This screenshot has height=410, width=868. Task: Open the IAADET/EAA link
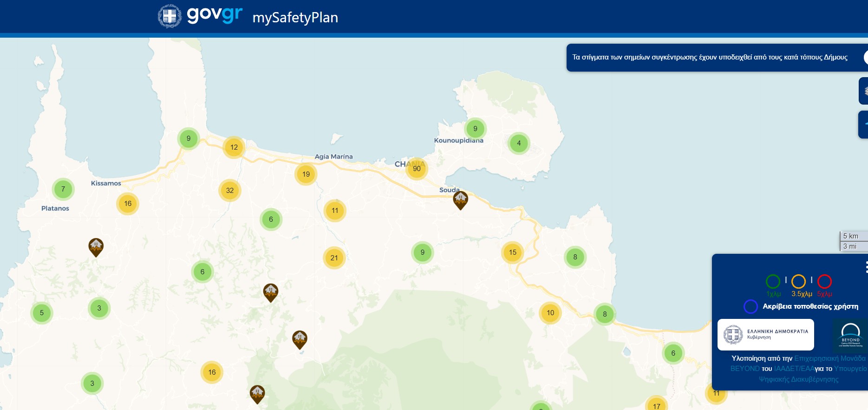(794, 369)
